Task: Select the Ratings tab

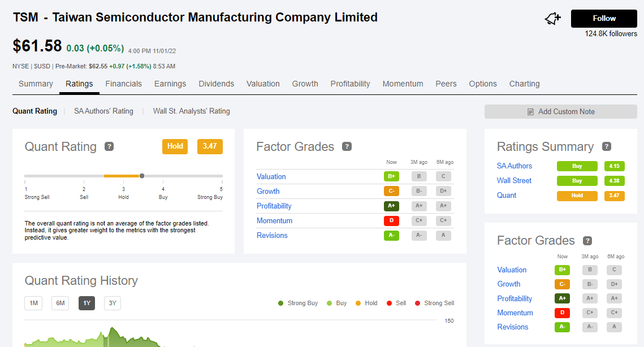Action: tap(79, 84)
